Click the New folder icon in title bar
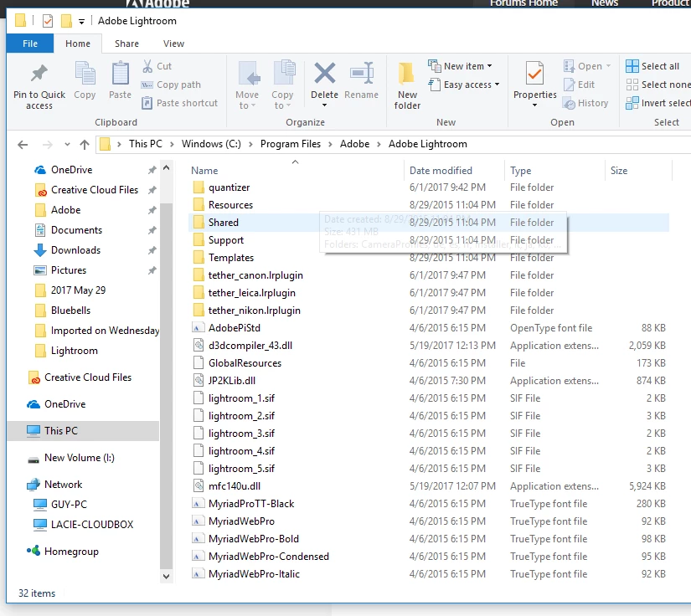Image resolution: width=691 pixels, height=616 pixels. click(66, 21)
